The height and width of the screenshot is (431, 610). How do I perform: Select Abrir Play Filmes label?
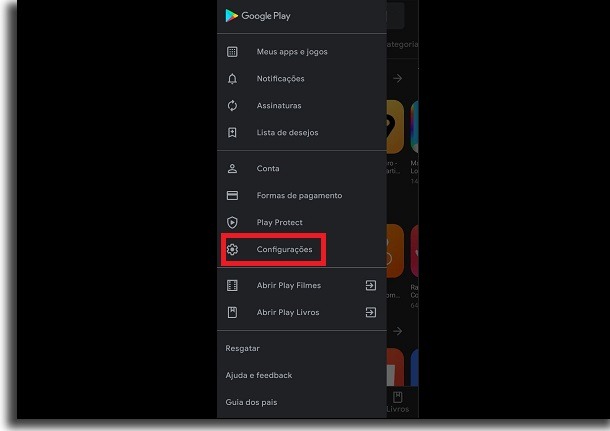[x=289, y=286]
